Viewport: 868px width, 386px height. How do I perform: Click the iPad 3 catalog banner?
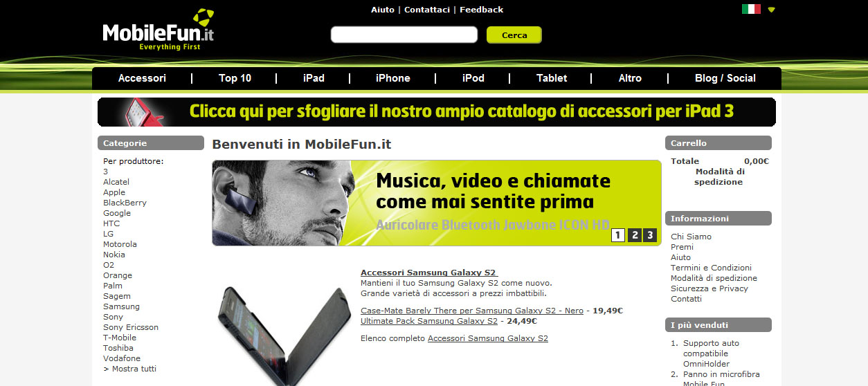click(x=437, y=112)
